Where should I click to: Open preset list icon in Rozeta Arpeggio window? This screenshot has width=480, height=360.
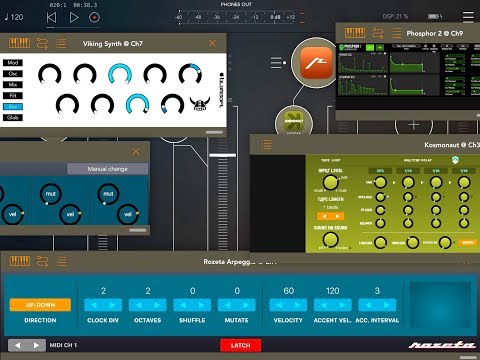pos(61,261)
